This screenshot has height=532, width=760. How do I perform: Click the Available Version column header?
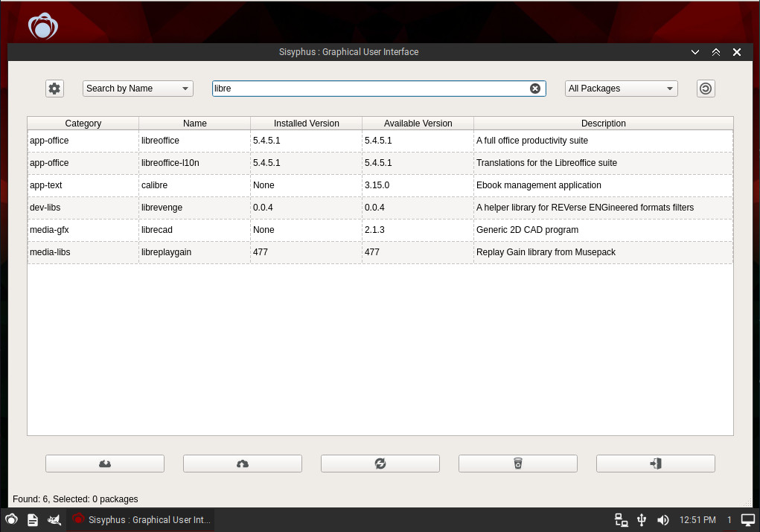pos(418,124)
